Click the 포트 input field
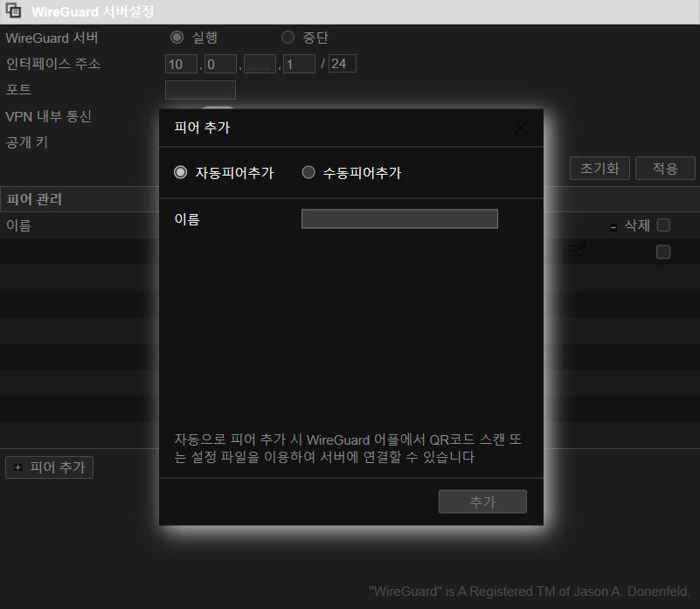This screenshot has width=700, height=609. [x=200, y=90]
